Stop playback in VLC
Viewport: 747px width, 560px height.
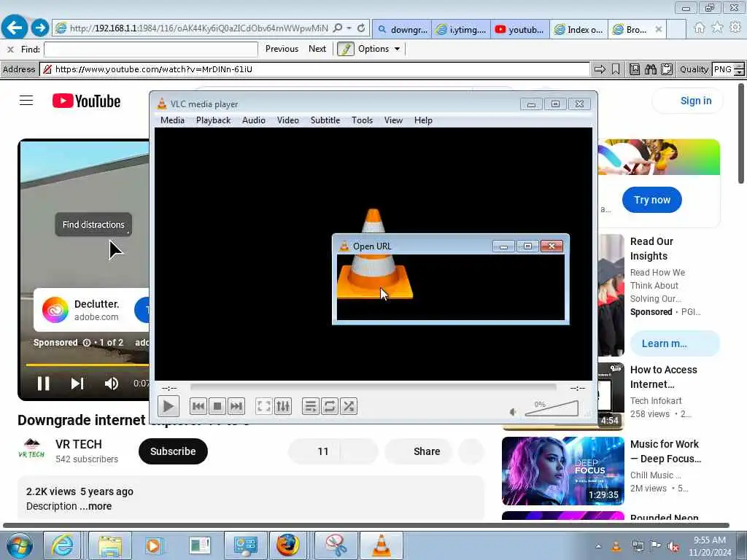click(x=217, y=406)
